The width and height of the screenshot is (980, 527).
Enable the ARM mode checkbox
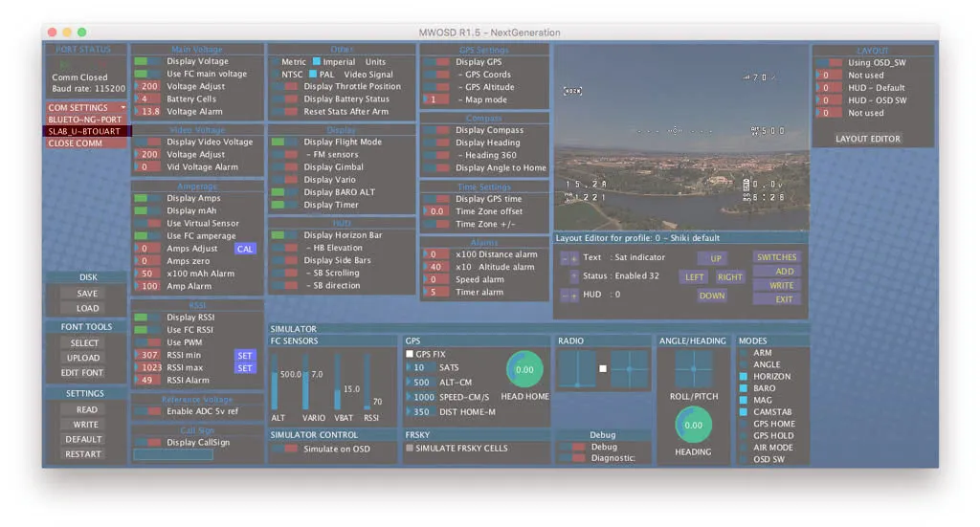pos(745,353)
